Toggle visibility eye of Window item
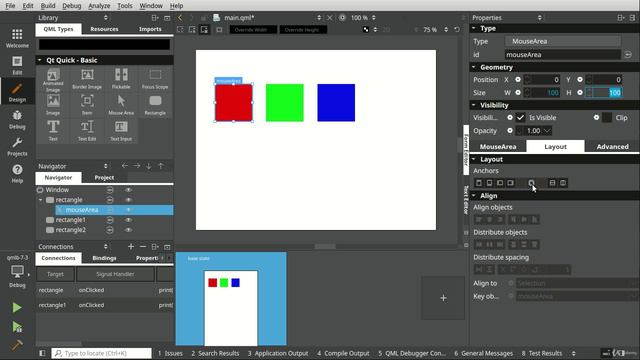 point(128,190)
